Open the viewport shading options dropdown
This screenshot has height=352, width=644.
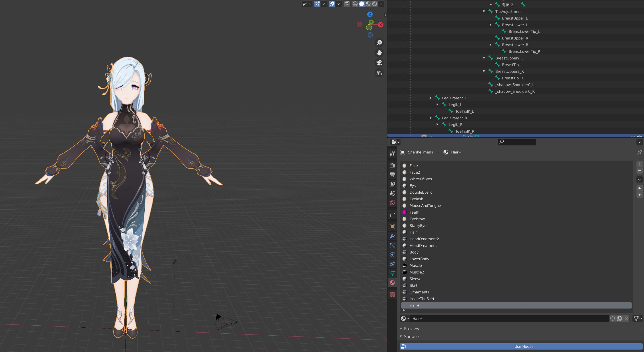[x=381, y=4]
